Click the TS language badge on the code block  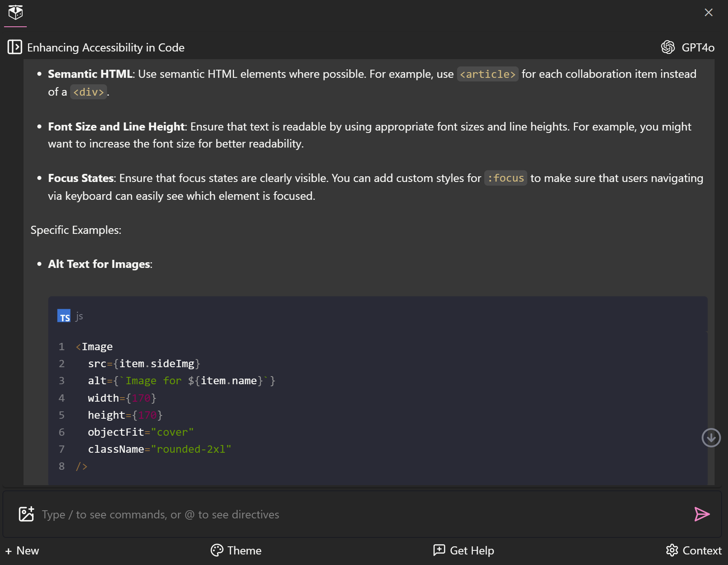64,316
